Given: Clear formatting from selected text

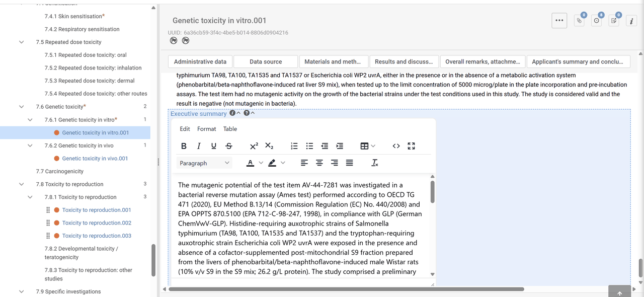Looking at the screenshot, I should [375, 163].
